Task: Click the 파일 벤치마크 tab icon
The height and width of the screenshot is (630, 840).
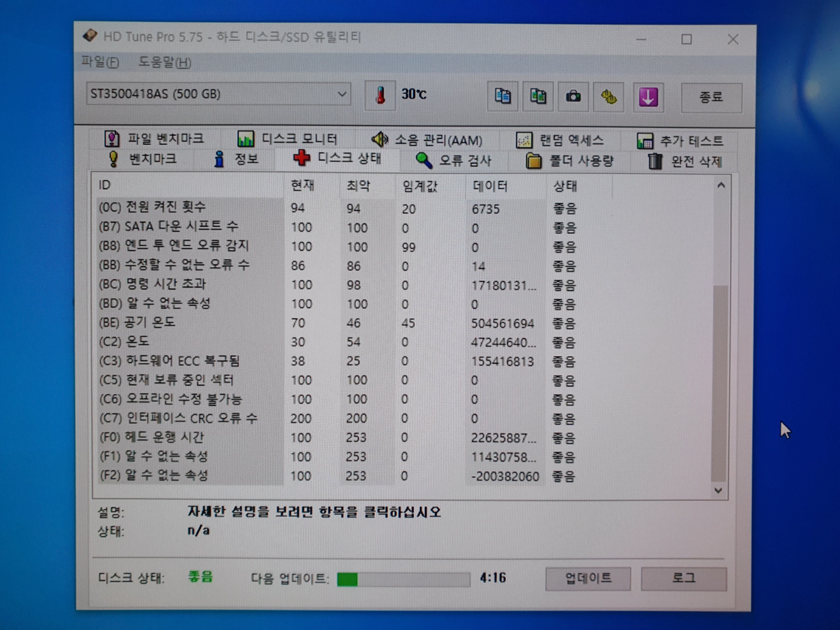Action: pyautogui.click(x=112, y=139)
